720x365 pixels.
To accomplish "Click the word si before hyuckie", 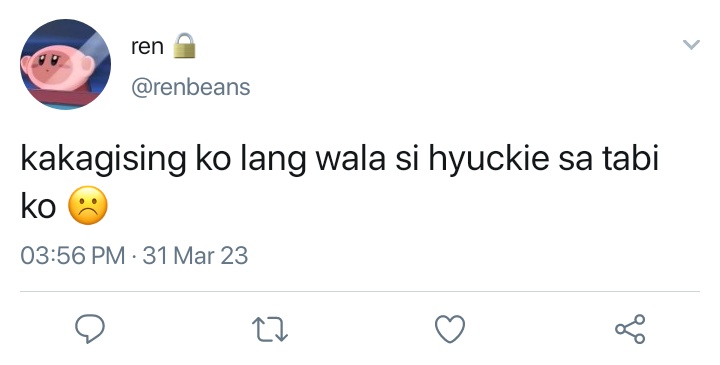I will click(x=407, y=157).
